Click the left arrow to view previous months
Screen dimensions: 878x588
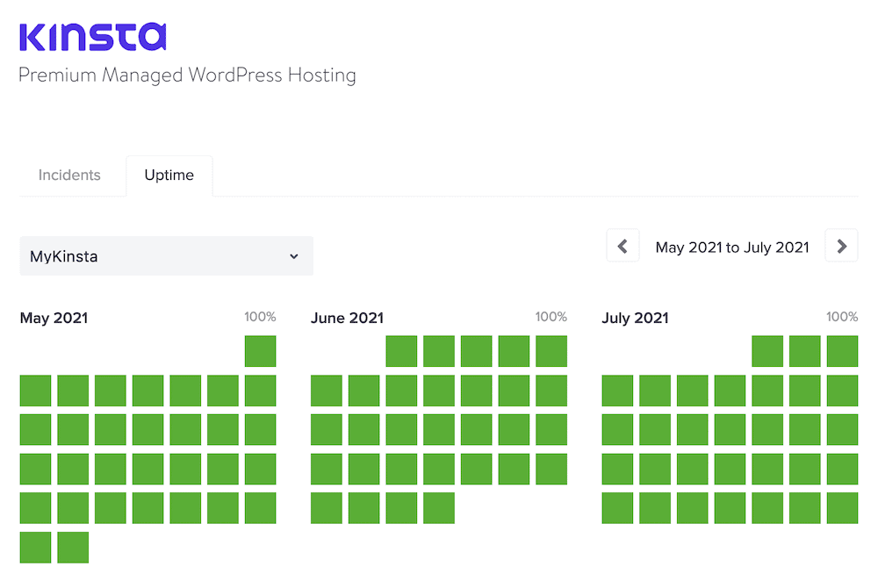click(623, 246)
